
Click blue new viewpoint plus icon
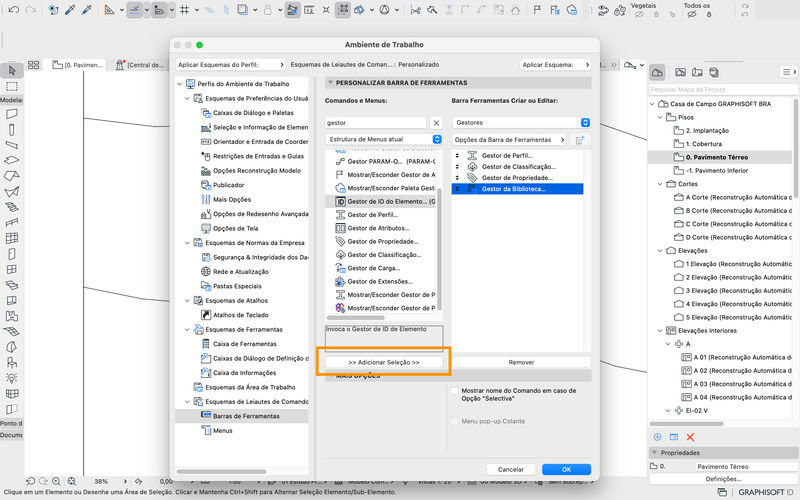pyautogui.click(x=657, y=437)
